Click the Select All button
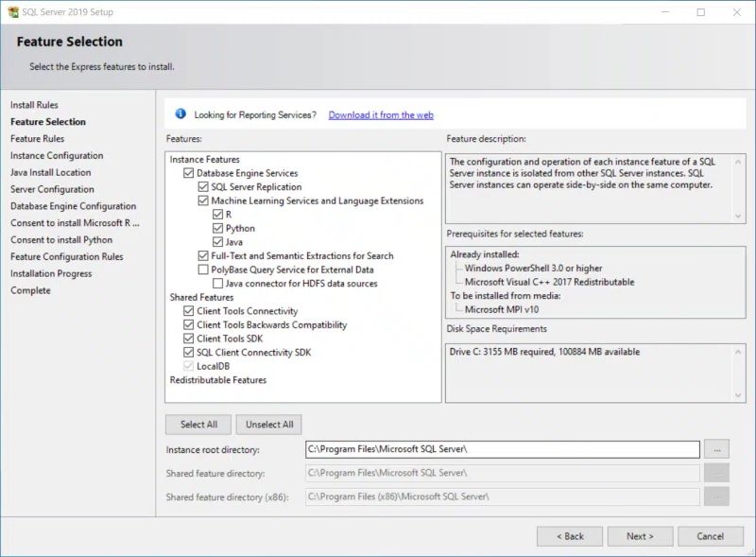The image size is (756, 557). tap(198, 424)
